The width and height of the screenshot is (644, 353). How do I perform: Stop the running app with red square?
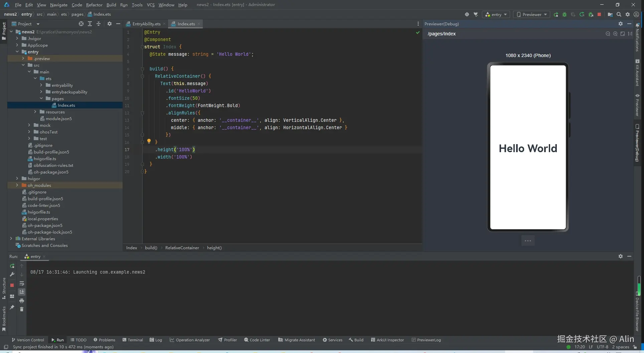click(599, 15)
